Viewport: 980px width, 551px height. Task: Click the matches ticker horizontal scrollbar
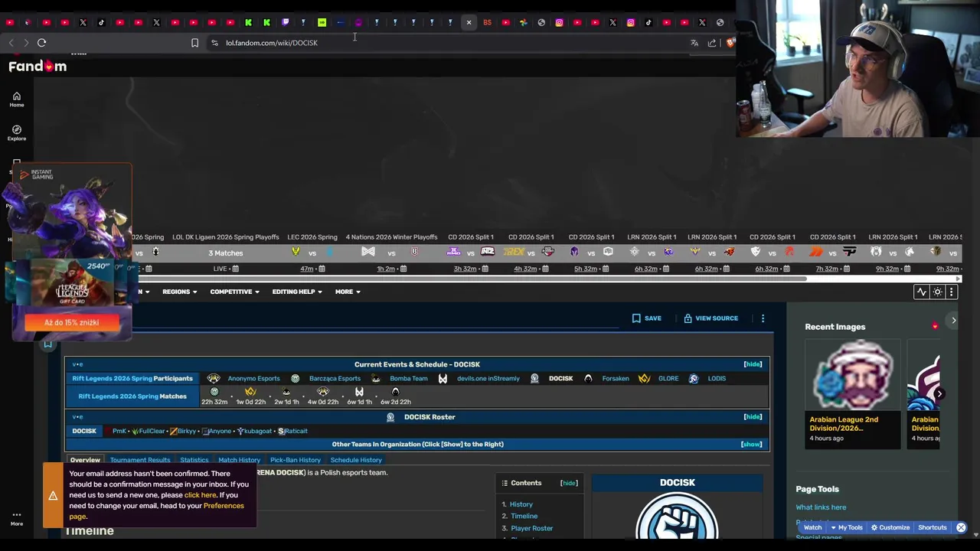click(x=471, y=279)
